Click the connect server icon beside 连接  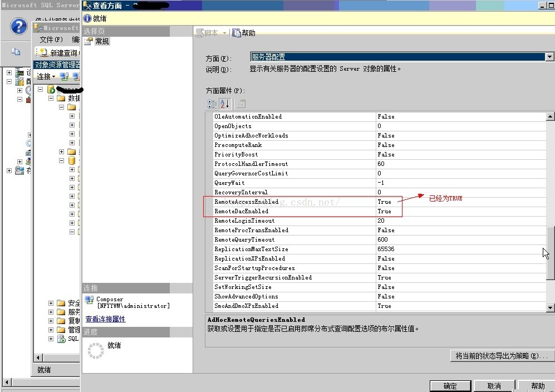[64, 76]
